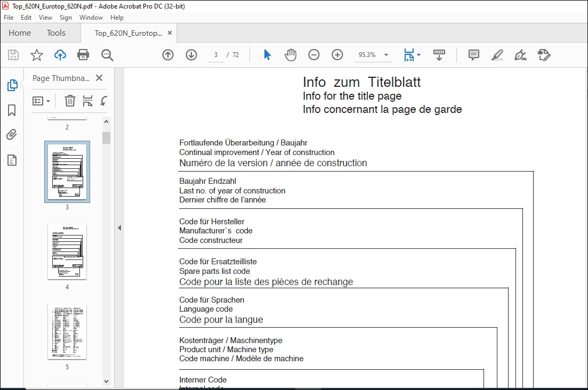The height and width of the screenshot is (390, 588).
Task: Add a comment sticky note
Action: coord(473,55)
